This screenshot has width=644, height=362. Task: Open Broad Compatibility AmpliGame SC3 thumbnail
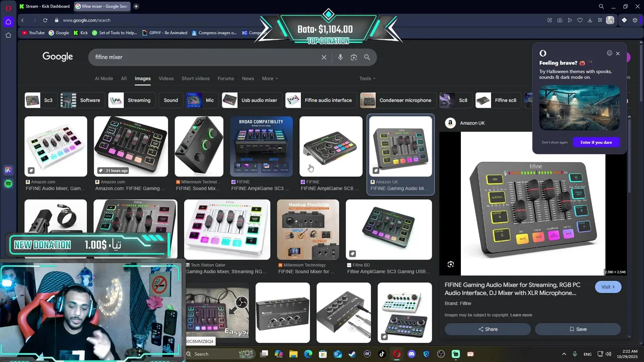click(x=261, y=146)
